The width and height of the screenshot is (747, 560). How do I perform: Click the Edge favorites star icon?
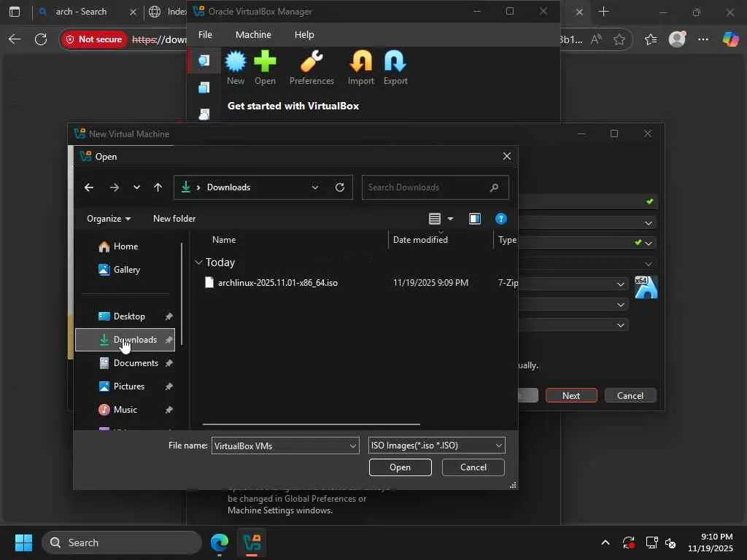(619, 39)
